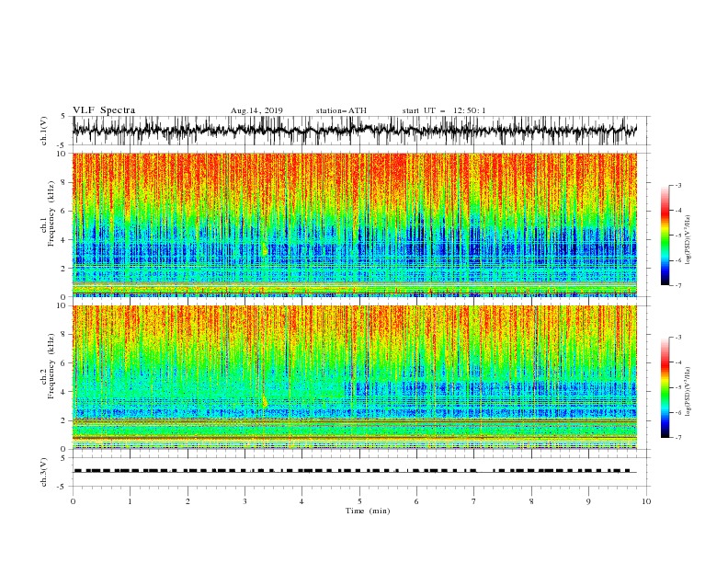
Task: Click inside the ch.1 spectrogram panel
Action: 355,224
